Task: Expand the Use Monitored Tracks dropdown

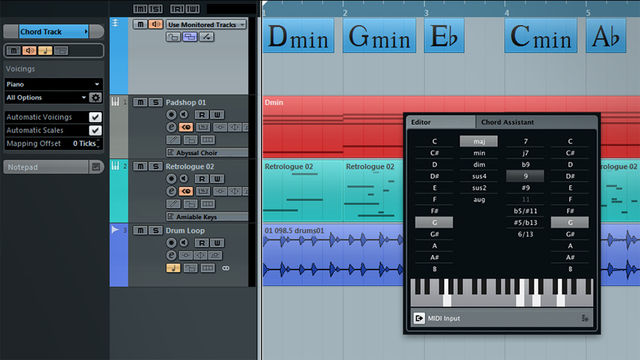Action: point(206,24)
